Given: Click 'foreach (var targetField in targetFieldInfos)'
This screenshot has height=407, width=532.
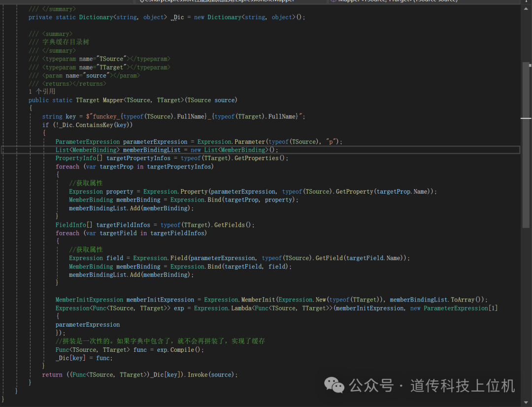Looking at the screenshot, I should pos(131,233).
